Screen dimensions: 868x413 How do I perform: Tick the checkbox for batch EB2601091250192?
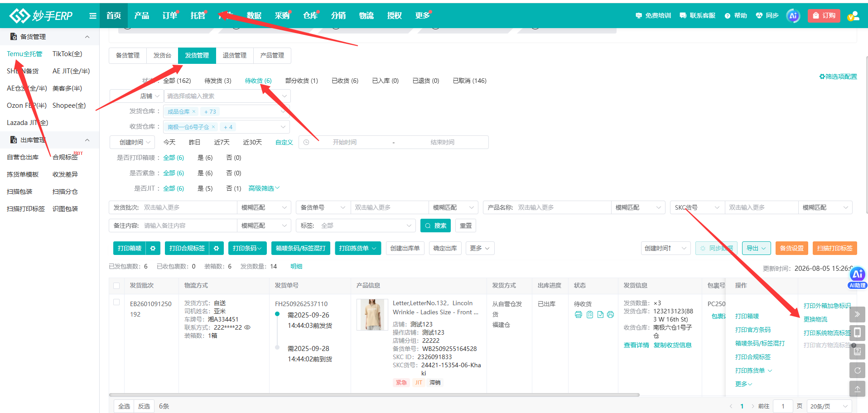(116, 302)
